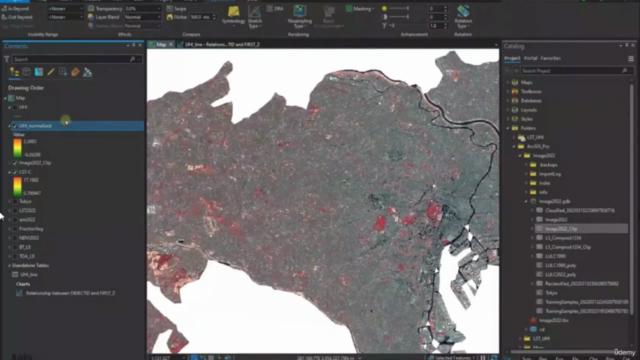The image size is (640, 360).
Task: Select List By Perspective Imagery icon
Action: pos(87,72)
